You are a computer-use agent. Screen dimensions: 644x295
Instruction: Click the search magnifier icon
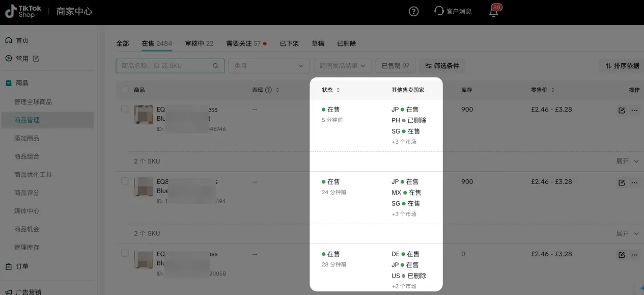coord(215,66)
